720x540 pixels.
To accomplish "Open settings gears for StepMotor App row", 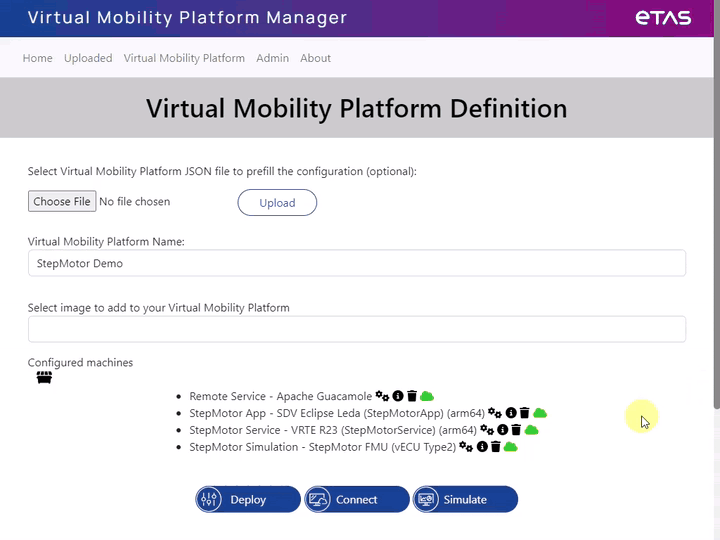I will (495, 412).
